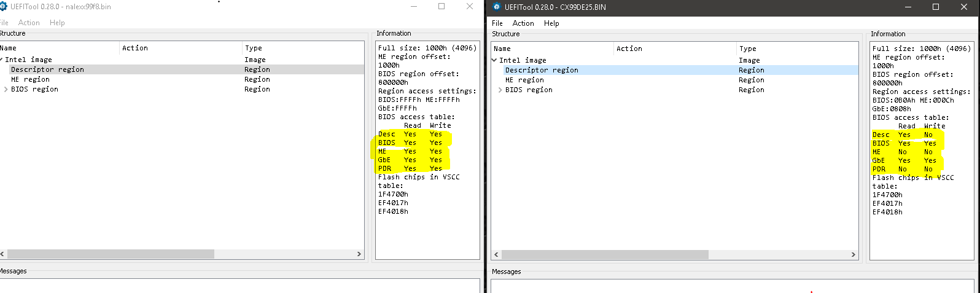The image size is (980, 293).
Task: Close the CX99DE25.BIN window
Action: pos(964,7)
